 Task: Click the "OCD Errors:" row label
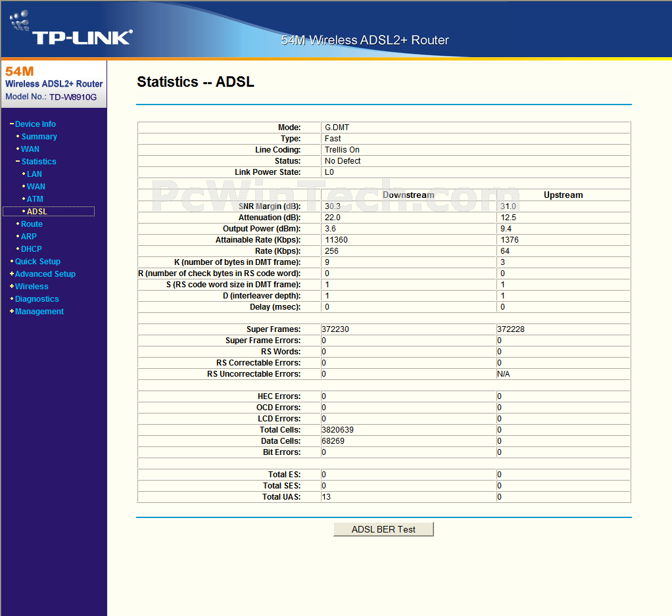click(279, 408)
